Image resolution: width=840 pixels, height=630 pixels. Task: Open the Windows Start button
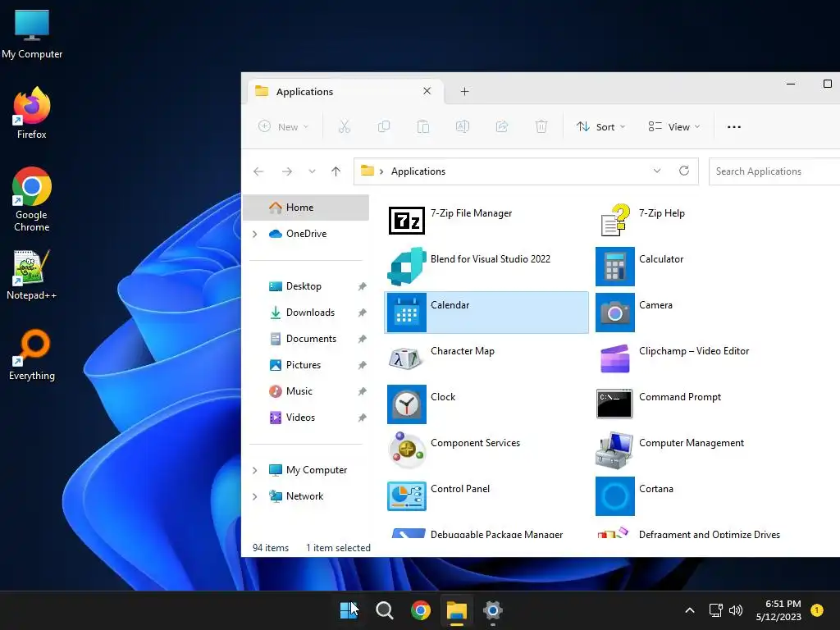coord(349,610)
